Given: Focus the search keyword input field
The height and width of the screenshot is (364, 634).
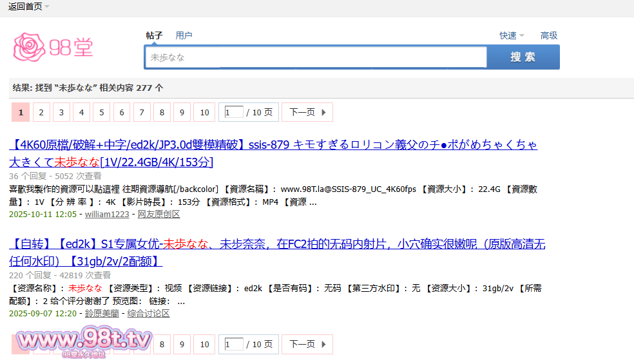Looking at the screenshot, I should point(316,57).
